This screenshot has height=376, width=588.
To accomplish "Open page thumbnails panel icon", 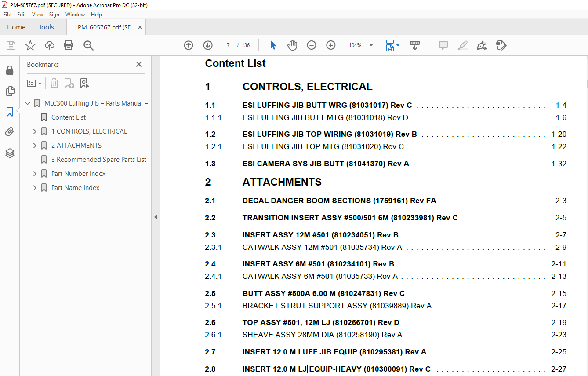I will pyautogui.click(x=10, y=91).
